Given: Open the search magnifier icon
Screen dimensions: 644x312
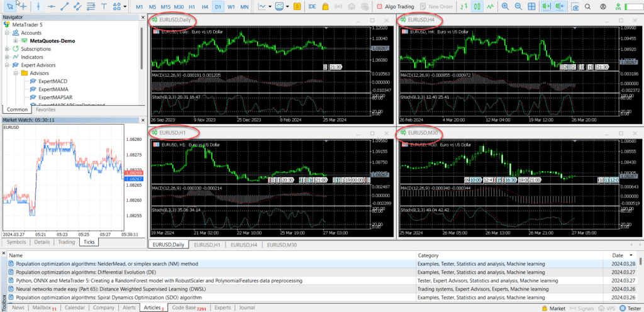Looking at the screenshot, I should [588, 6].
